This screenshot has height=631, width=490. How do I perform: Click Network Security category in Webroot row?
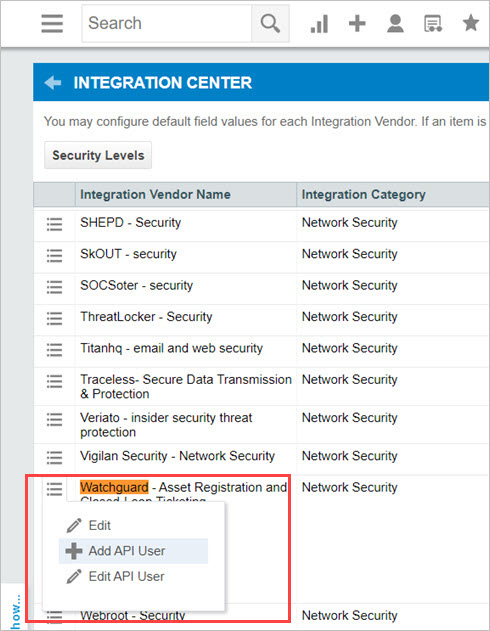click(350, 615)
